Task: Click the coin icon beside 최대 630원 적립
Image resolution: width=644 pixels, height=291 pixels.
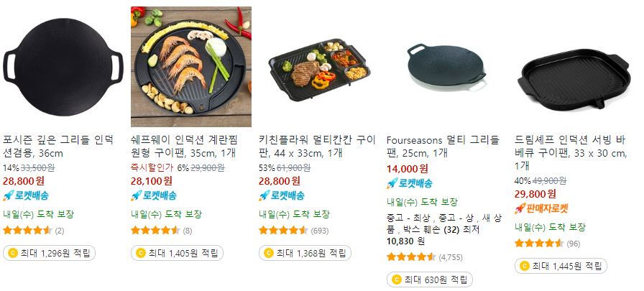Action: click(x=396, y=280)
